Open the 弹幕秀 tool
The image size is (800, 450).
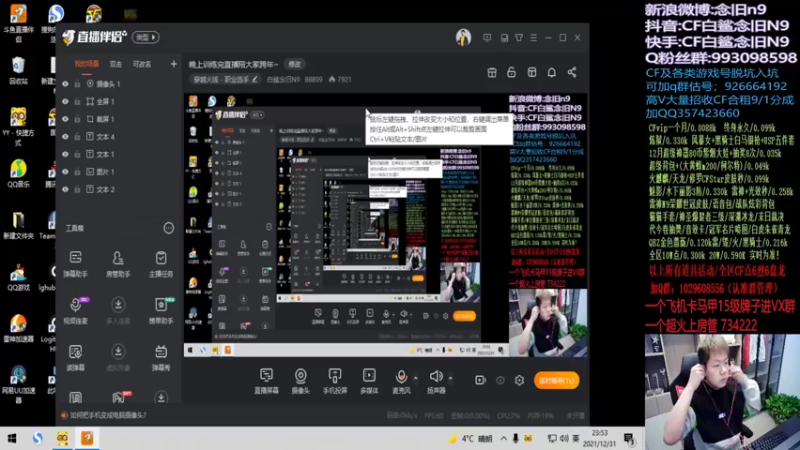(161, 357)
